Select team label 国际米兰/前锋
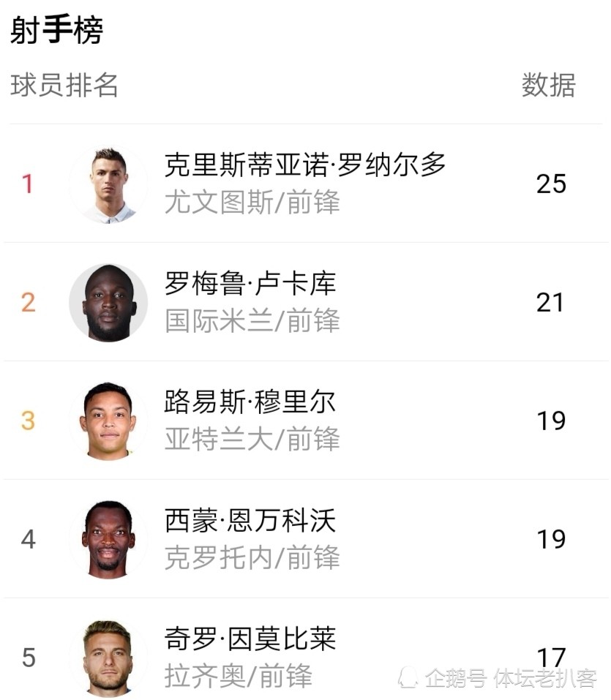The image size is (611, 700). coord(252,320)
